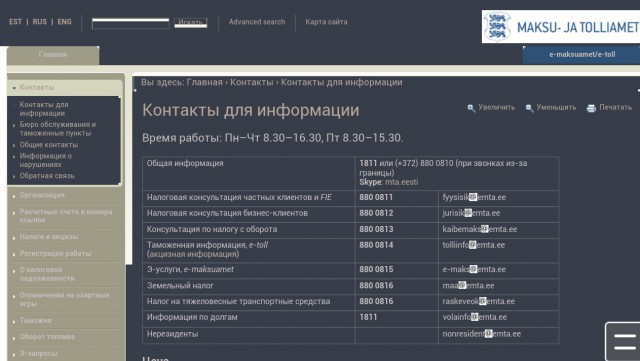Click Увеличить to enlarge text

click(496, 107)
